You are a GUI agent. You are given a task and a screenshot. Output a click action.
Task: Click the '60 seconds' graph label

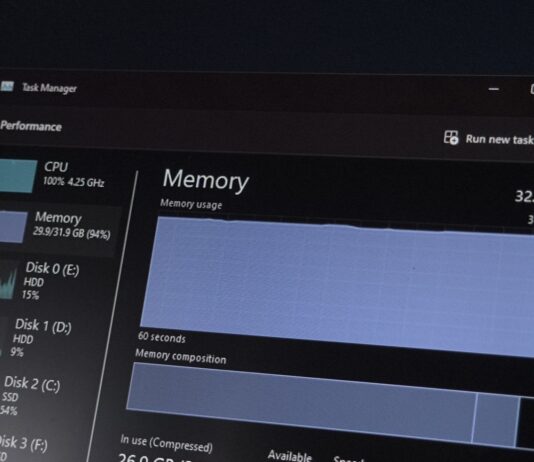[x=162, y=337]
